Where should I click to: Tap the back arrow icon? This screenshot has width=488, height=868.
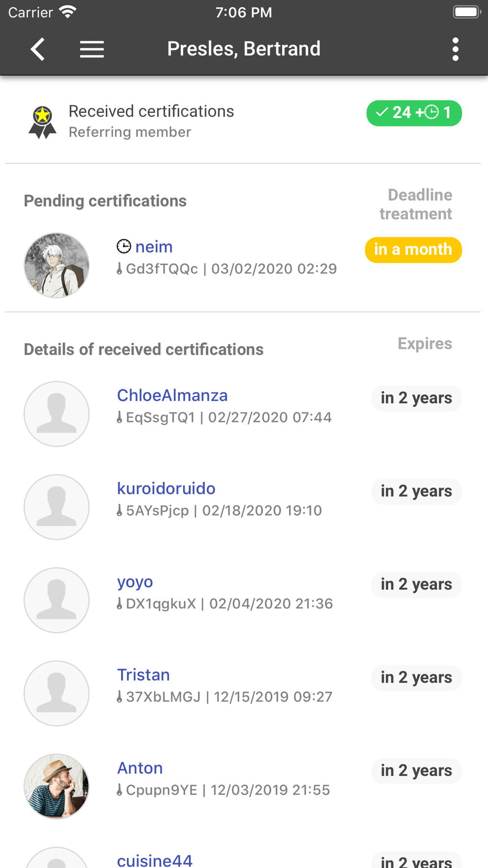(x=38, y=49)
